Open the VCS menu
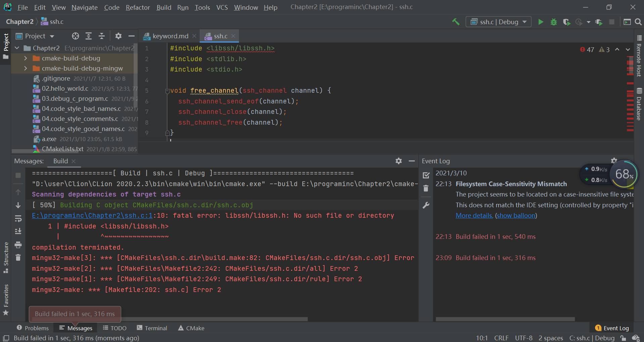The width and height of the screenshot is (644, 342). [x=222, y=7]
